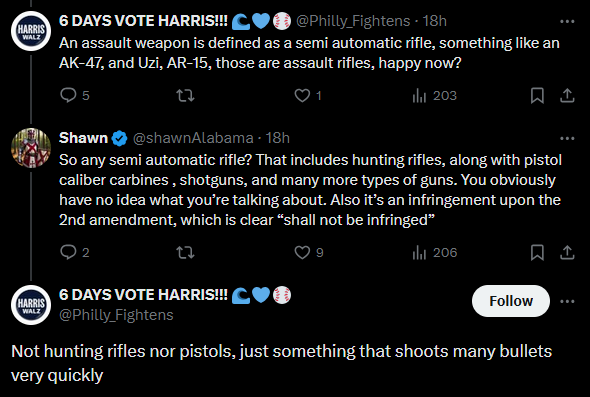
Task: Open Shawn's knight profile picture
Action: pyautogui.click(x=31, y=148)
